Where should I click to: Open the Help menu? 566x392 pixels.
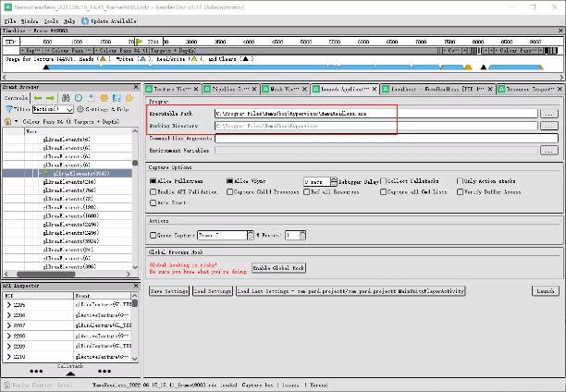tap(69, 21)
